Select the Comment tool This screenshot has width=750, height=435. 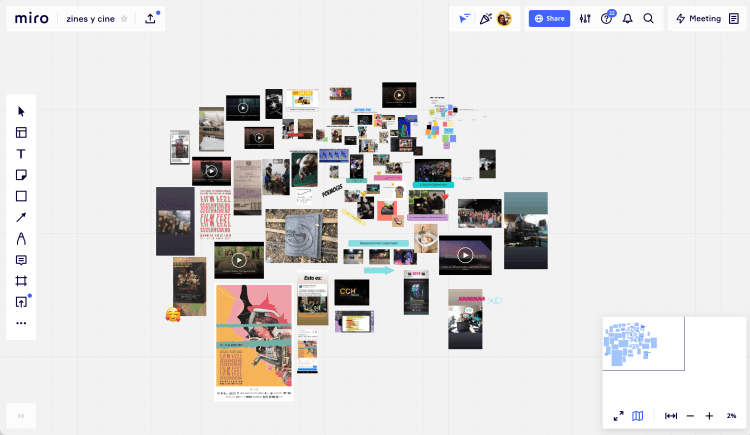[x=21, y=260]
